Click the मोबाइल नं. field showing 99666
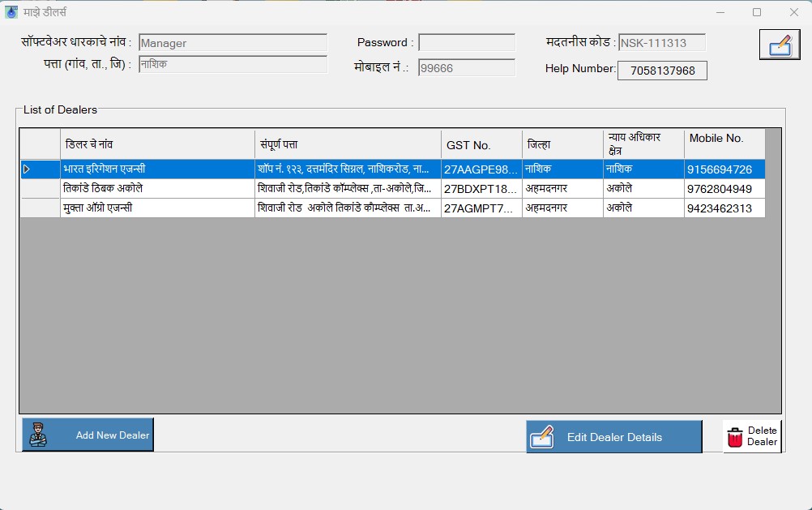The image size is (812, 510). 467,68
